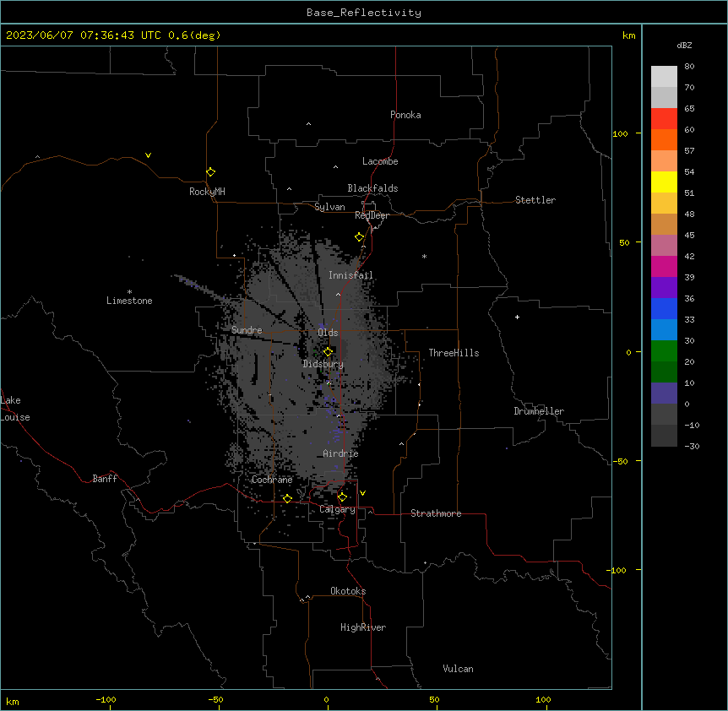Click the Innisfail city label

(350, 275)
